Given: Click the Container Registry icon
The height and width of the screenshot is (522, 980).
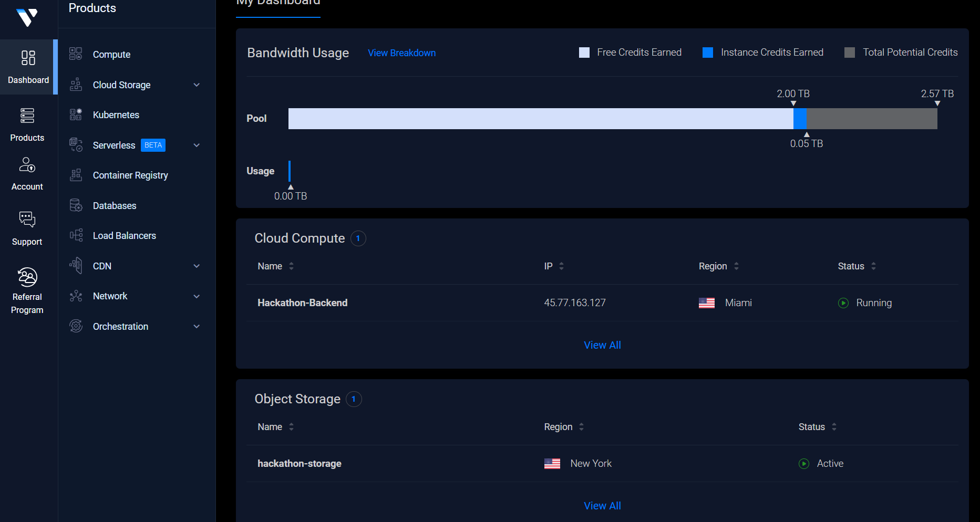Looking at the screenshot, I should pos(76,175).
